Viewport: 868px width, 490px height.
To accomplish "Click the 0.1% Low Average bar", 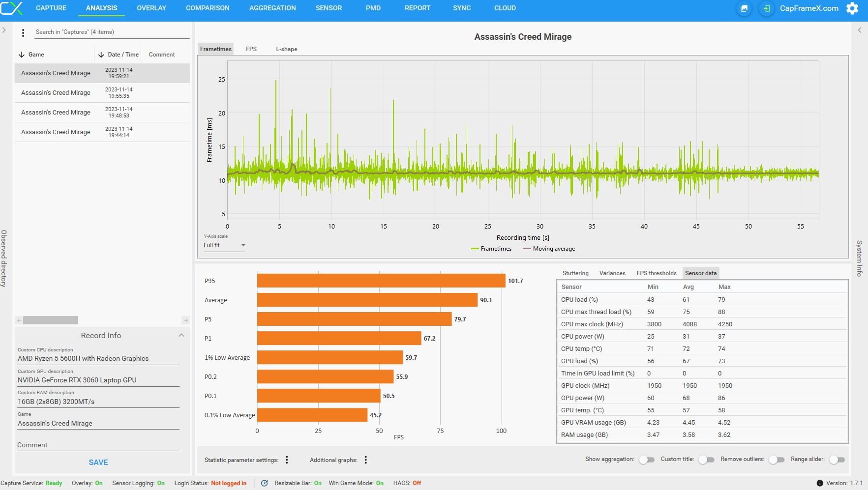I will coord(312,415).
